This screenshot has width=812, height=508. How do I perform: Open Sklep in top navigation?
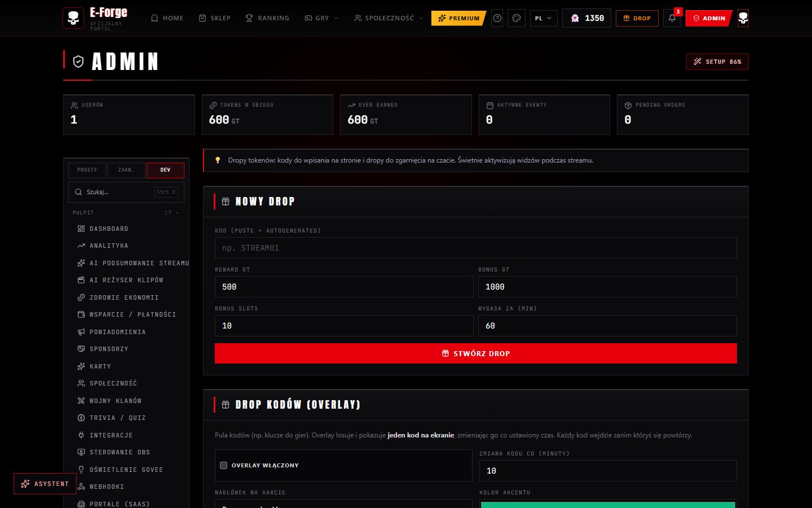(214, 18)
